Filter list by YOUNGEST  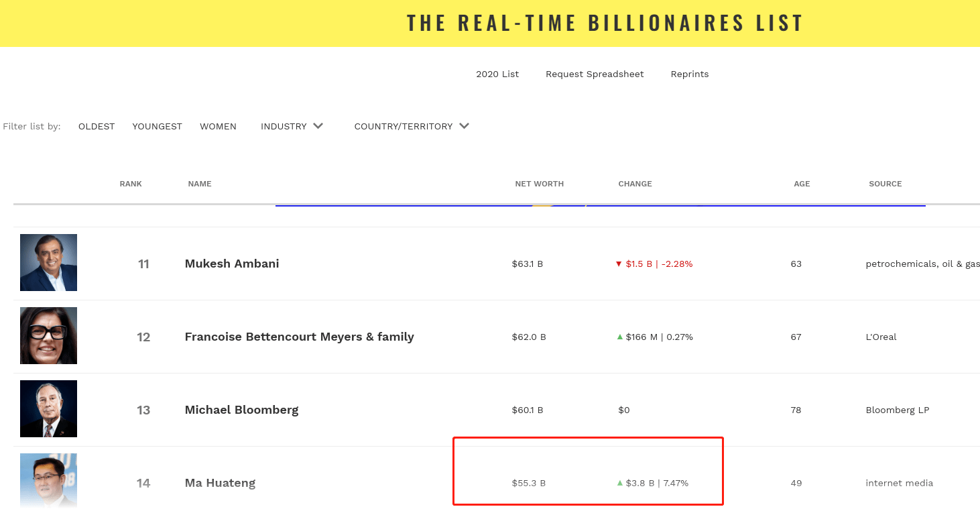pos(157,126)
